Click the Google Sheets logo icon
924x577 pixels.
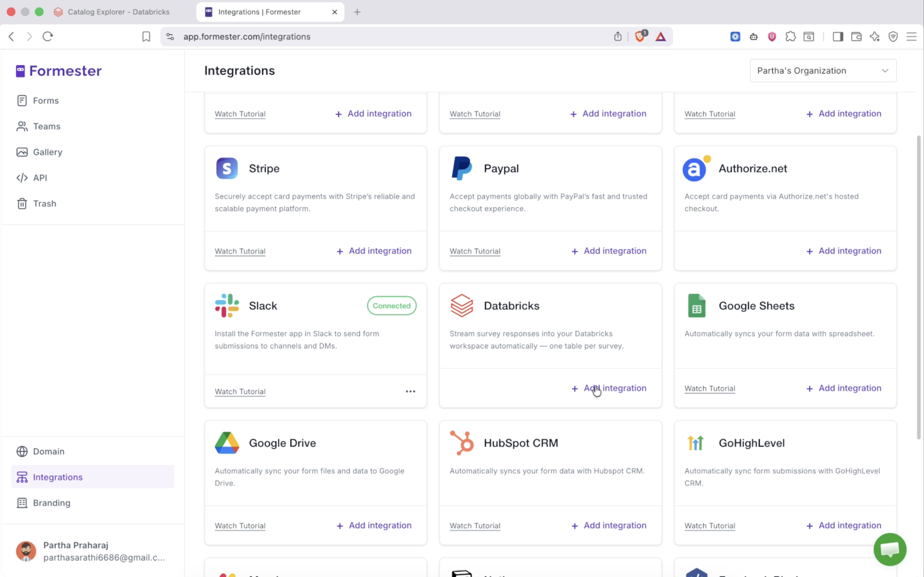tap(697, 306)
